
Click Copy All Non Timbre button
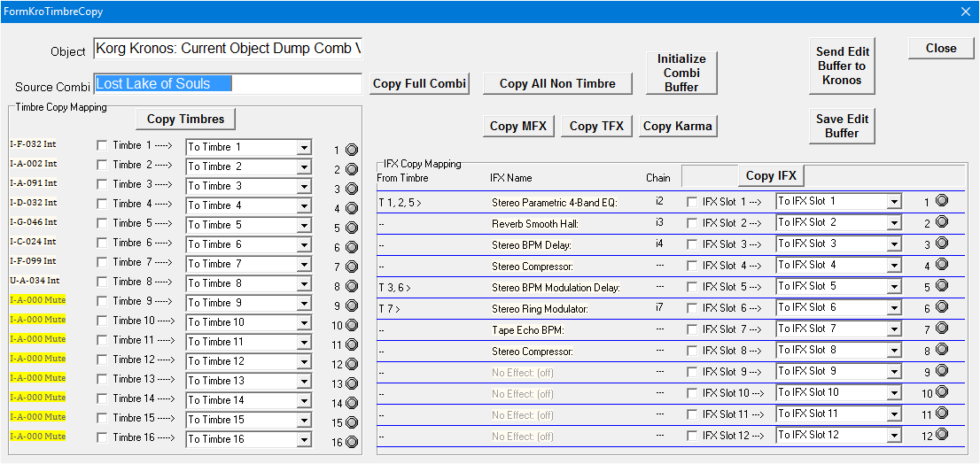[557, 84]
